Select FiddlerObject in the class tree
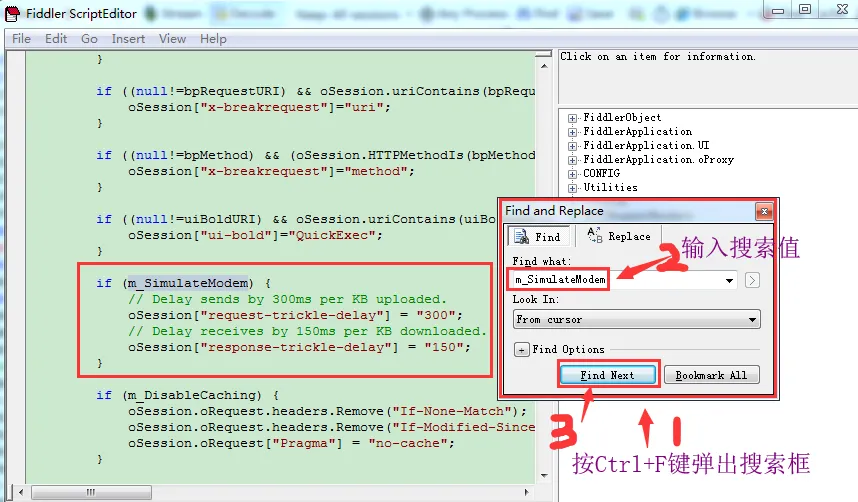Viewport: 858px width, 502px height. tap(622, 117)
